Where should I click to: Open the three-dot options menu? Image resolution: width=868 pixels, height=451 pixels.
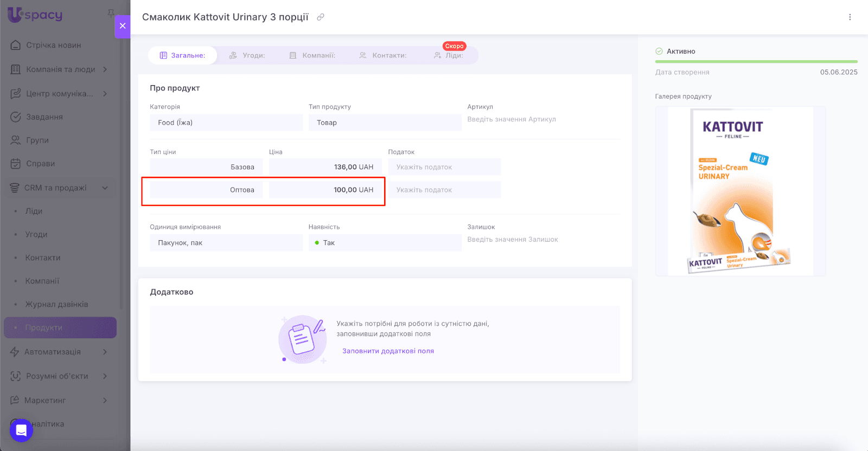[x=850, y=17]
